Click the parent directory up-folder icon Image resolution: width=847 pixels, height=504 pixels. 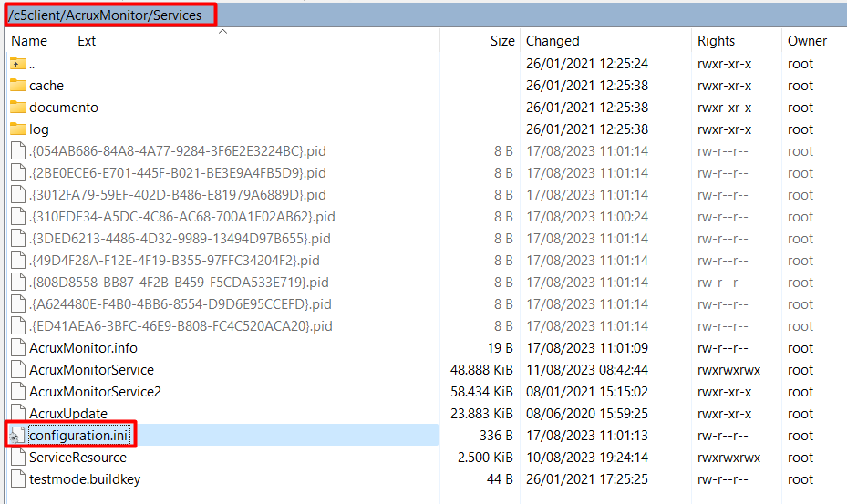(18, 64)
